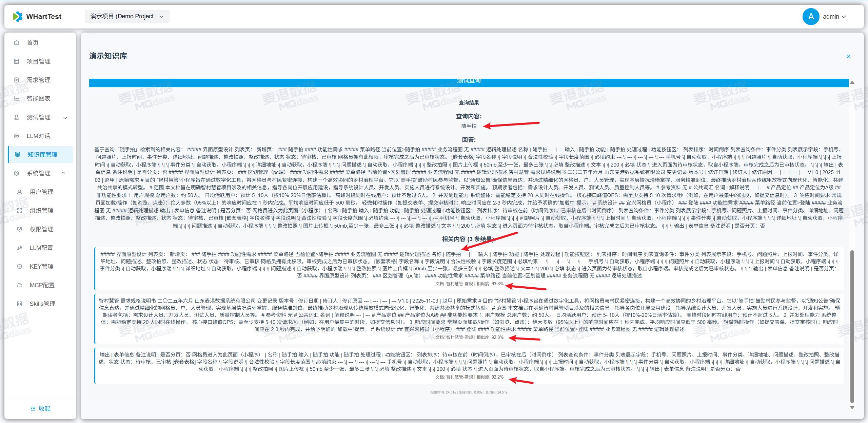Open 智能图表 smart chart icon
Screen dimensions: 868x423
(17, 98)
